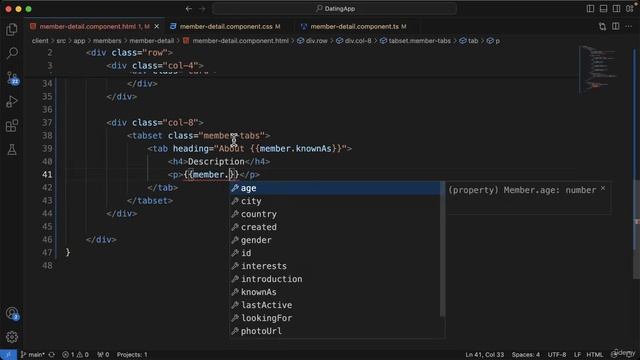
Task: Change encoding via 'UTF-8'
Action: click(557, 355)
